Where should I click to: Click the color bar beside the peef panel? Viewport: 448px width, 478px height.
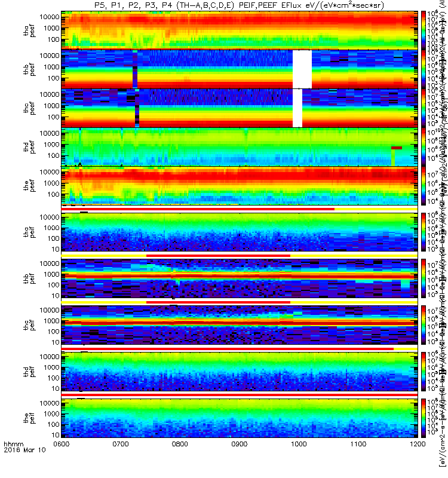424,186
